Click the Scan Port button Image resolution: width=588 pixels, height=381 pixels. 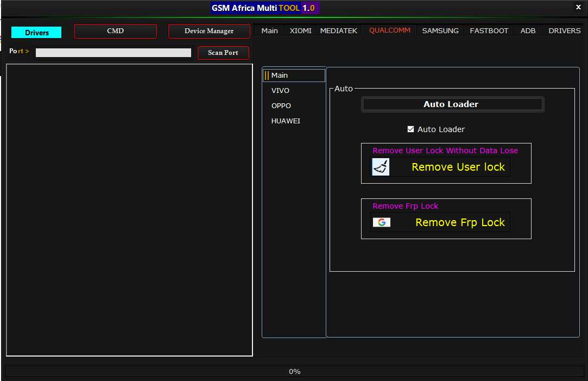point(223,53)
